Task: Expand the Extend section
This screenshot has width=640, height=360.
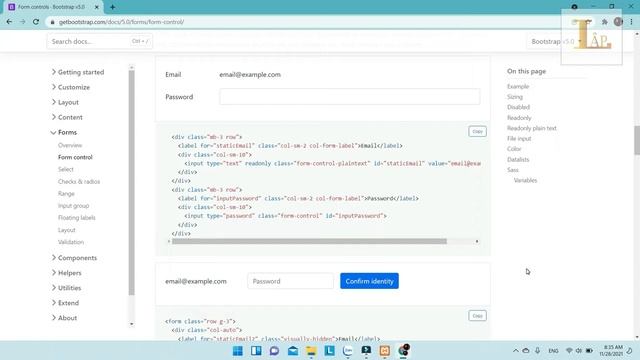Action: 65,303
